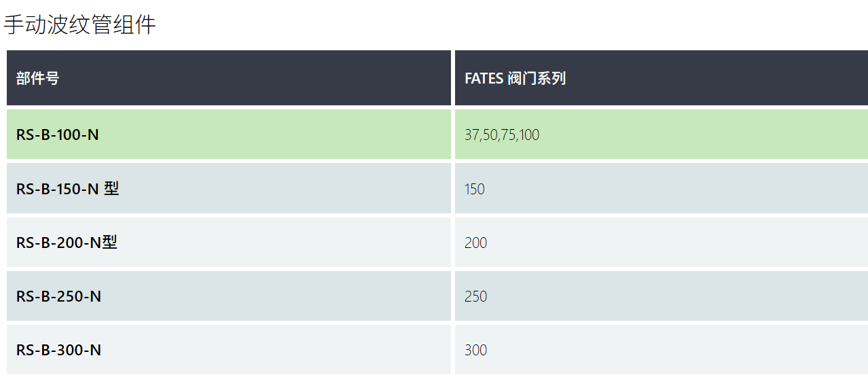Select part number RS-B-100-N
Screen dimensions: 868x375
[58, 135]
